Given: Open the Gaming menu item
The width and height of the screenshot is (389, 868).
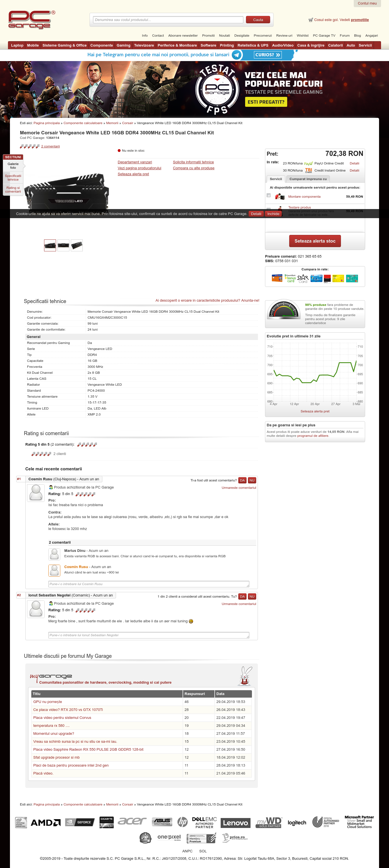Looking at the screenshot, I should point(123,45).
